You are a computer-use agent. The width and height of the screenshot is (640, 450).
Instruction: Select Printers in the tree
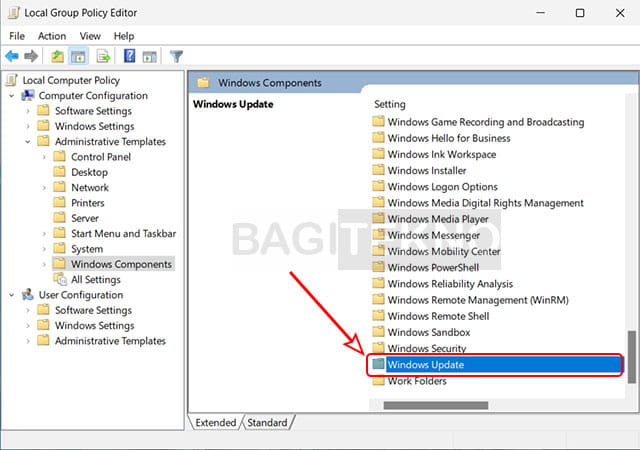pyautogui.click(x=88, y=203)
